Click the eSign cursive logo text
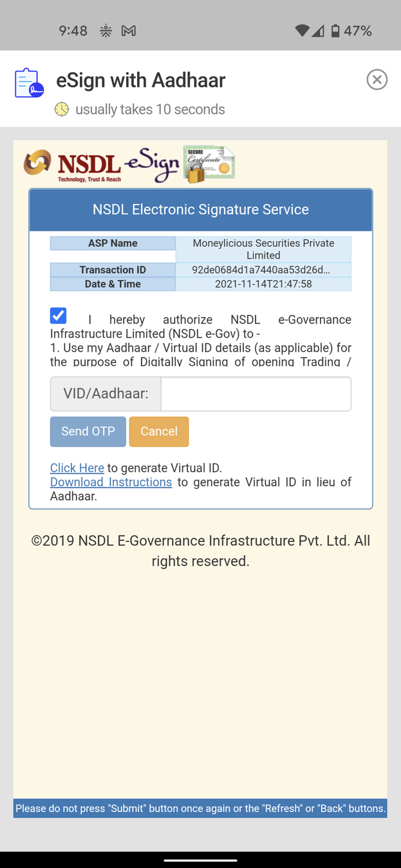Image resolution: width=401 pixels, height=868 pixels. (x=151, y=167)
